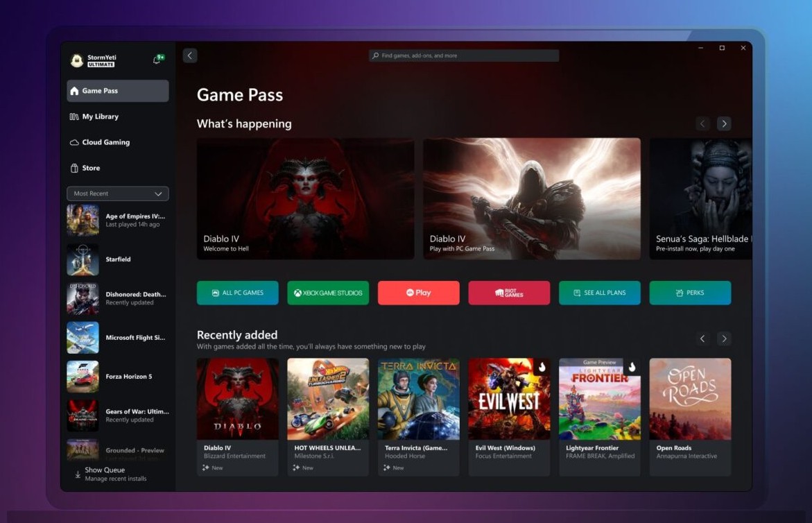The height and width of the screenshot is (523, 812).
Task: Open Diablo IV Play with PC Game Pass banner
Action: tap(532, 199)
